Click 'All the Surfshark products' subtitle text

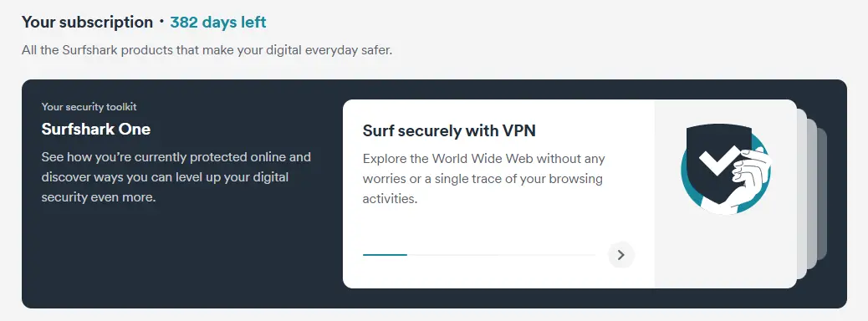[207, 50]
